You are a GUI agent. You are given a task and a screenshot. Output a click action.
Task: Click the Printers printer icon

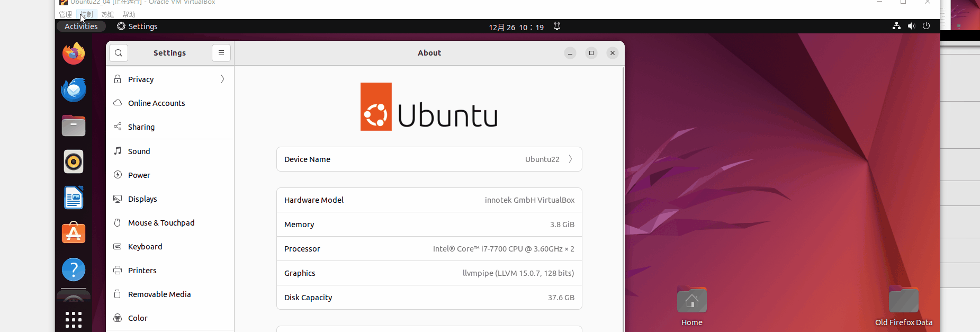coord(118,270)
